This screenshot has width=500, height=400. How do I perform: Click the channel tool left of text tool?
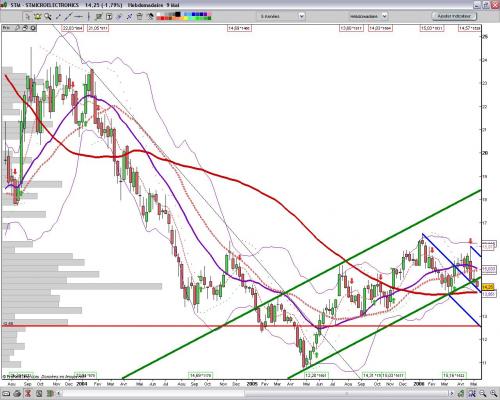coord(99,17)
